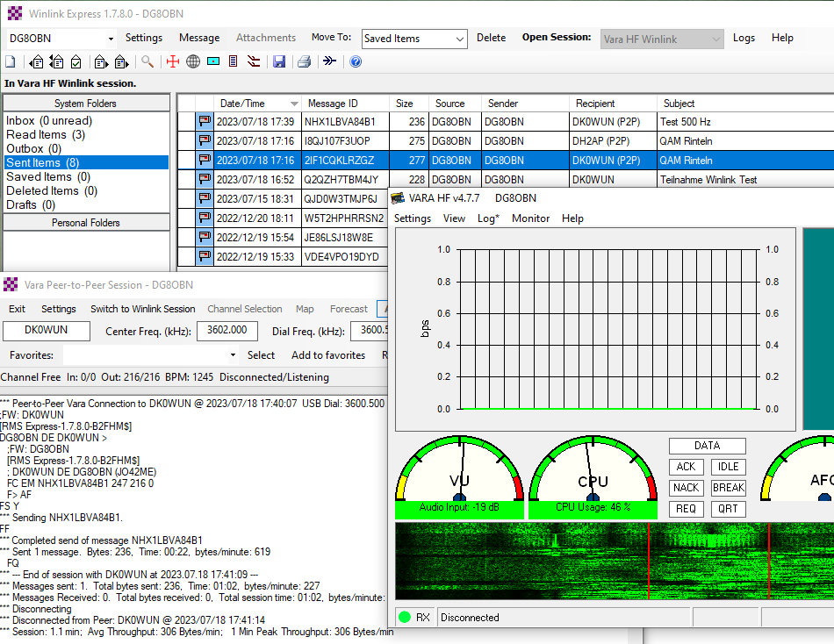Open the VARA HF View menu
This screenshot has height=644, width=834.
click(454, 218)
